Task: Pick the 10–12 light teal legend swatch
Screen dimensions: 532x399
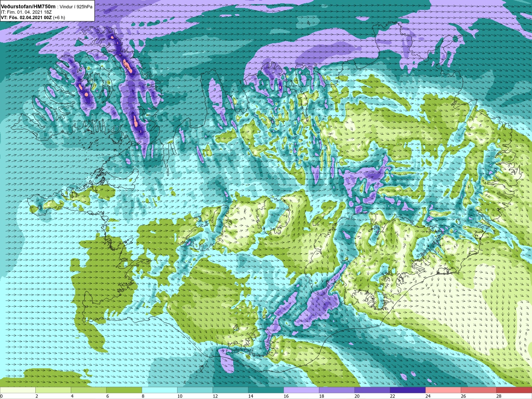Action: tap(195, 390)
